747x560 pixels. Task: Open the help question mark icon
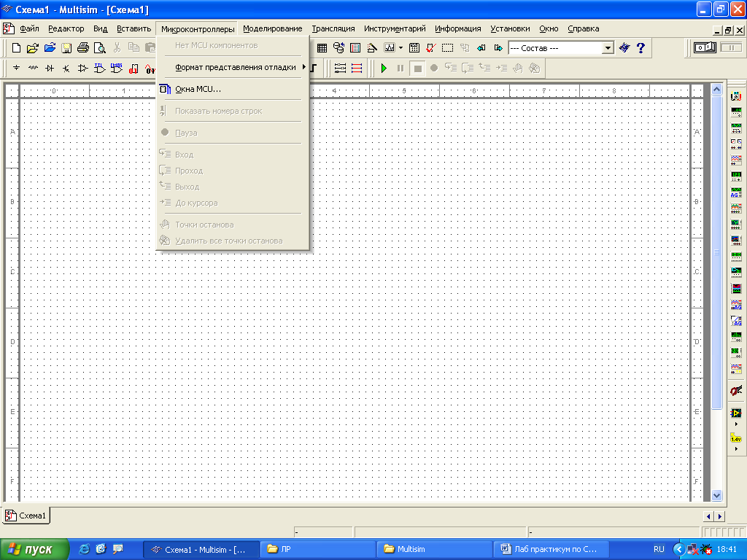640,47
